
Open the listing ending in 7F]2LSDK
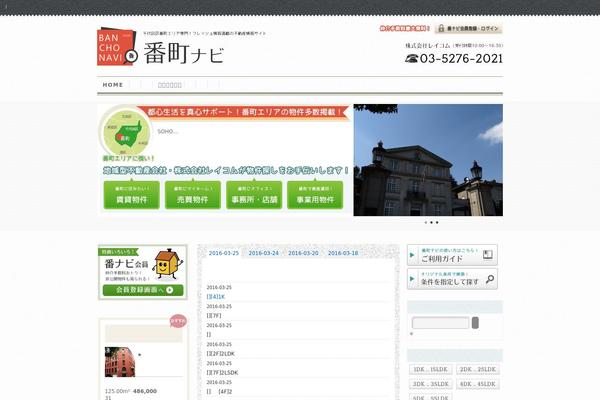click(x=222, y=372)
